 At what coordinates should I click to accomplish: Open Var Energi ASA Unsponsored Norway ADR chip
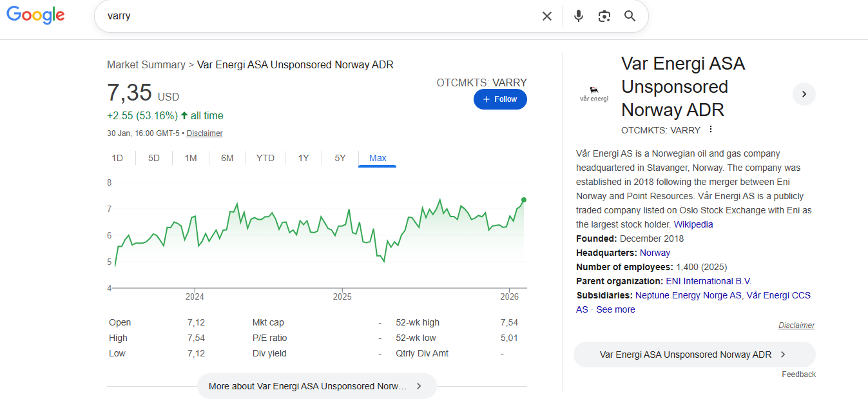coord(694,355)
